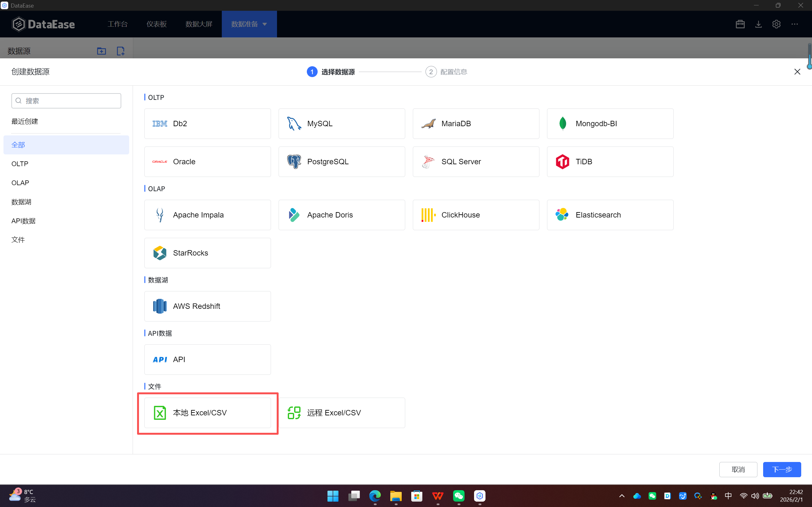Open the toolbox icon in top header
This screenshot has height=507, width=812.
pyautogui.click(x=740, y=24)
